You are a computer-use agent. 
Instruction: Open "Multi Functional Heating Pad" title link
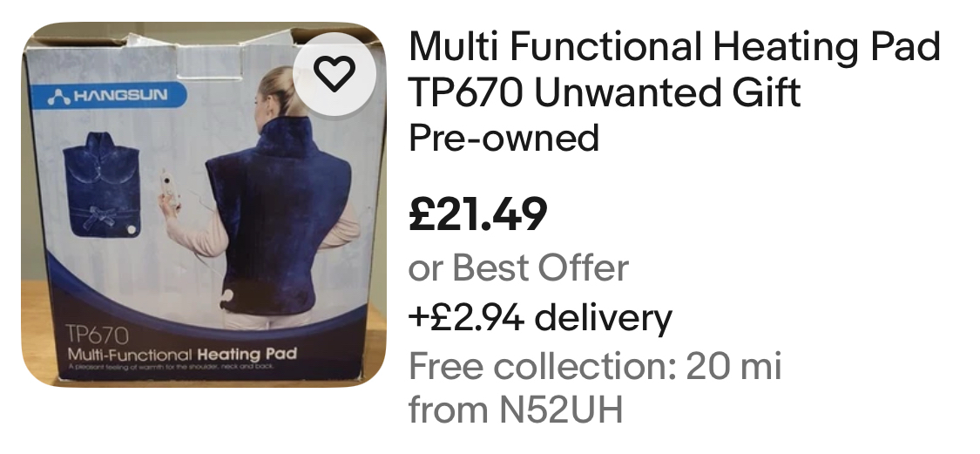click(673, 48)
